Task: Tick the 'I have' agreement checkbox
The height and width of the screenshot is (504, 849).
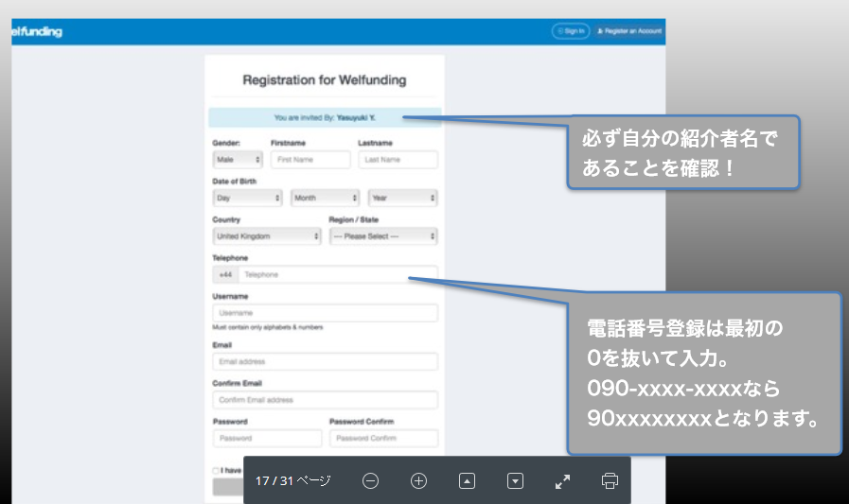Action: pos(216,470)
